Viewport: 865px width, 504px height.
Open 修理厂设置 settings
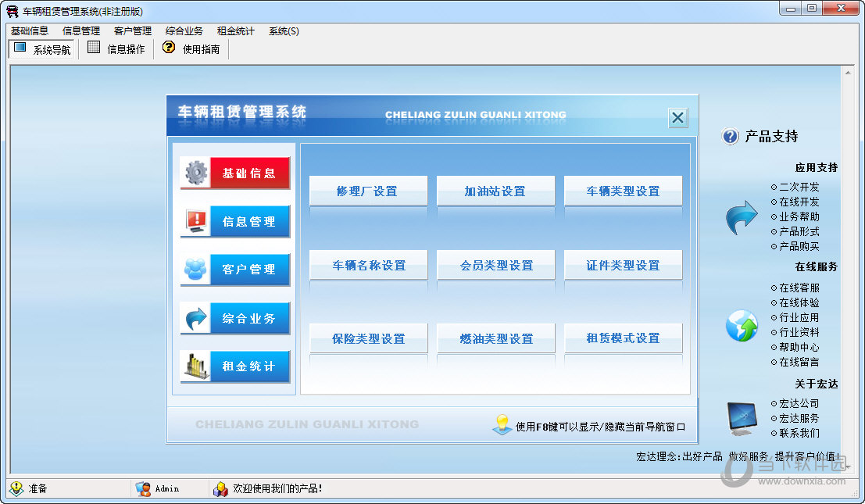tap(368, 191)
